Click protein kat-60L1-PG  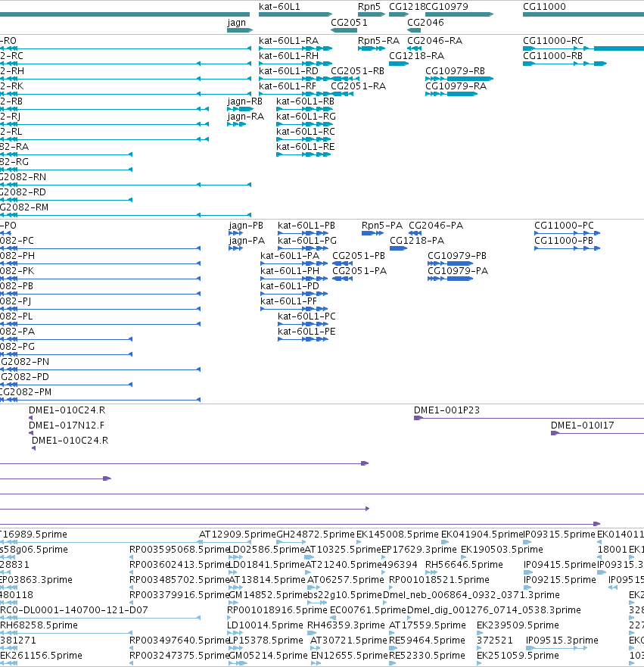point(307,240)
